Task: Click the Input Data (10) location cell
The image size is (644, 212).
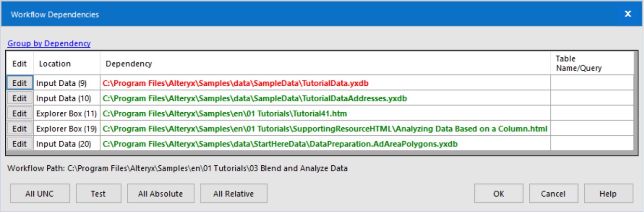Action: [x=67, y=98]
